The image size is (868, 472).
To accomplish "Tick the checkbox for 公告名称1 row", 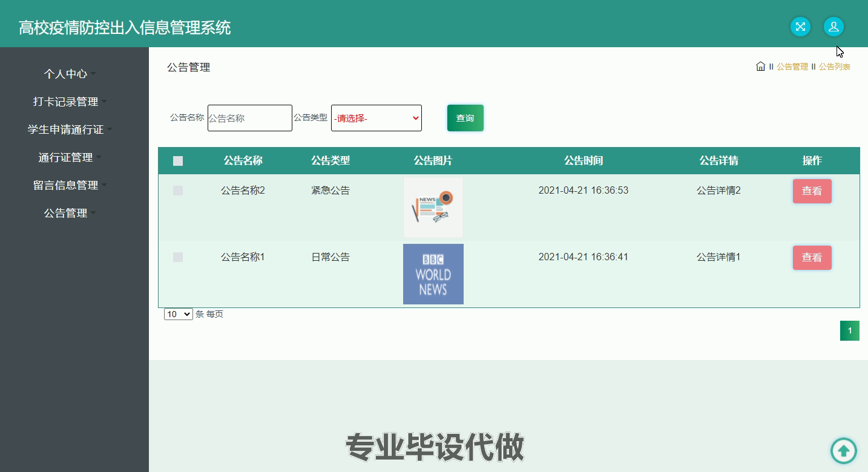I will (x=178, y=257).
